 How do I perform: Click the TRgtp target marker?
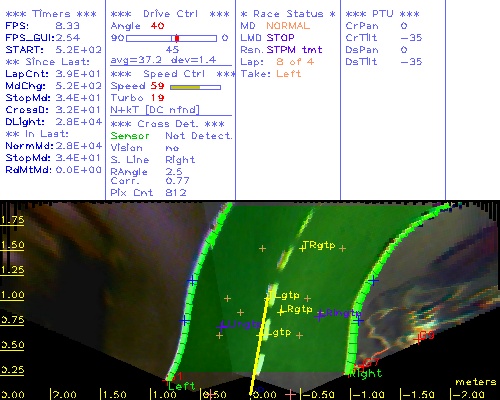point(302,248)
